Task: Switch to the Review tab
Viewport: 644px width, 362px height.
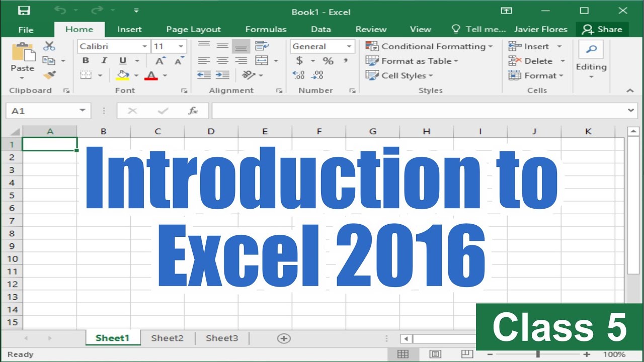Action: (371, 29)
